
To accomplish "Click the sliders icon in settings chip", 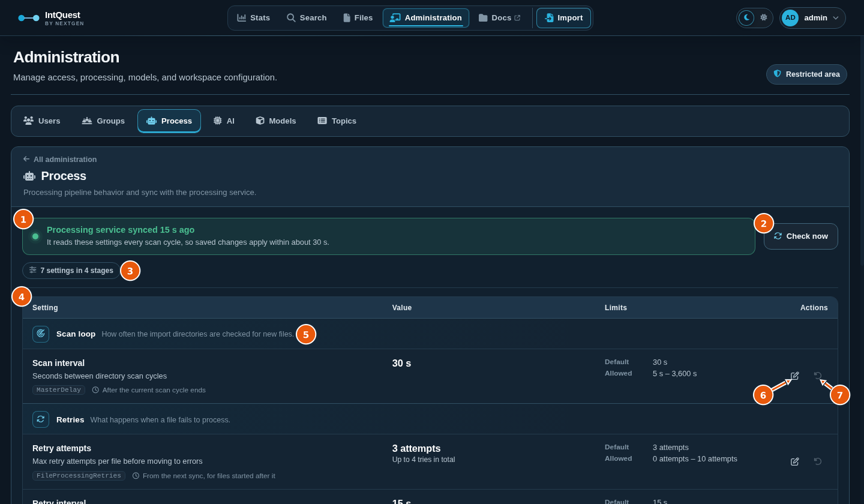I will pyautogui.click(x=33, y=270).
